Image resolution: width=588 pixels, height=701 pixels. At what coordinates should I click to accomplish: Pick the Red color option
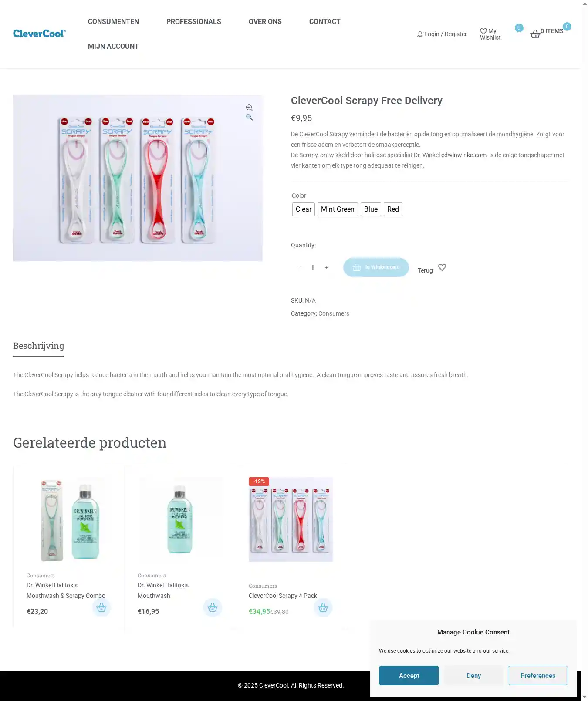tap(393, 209)
